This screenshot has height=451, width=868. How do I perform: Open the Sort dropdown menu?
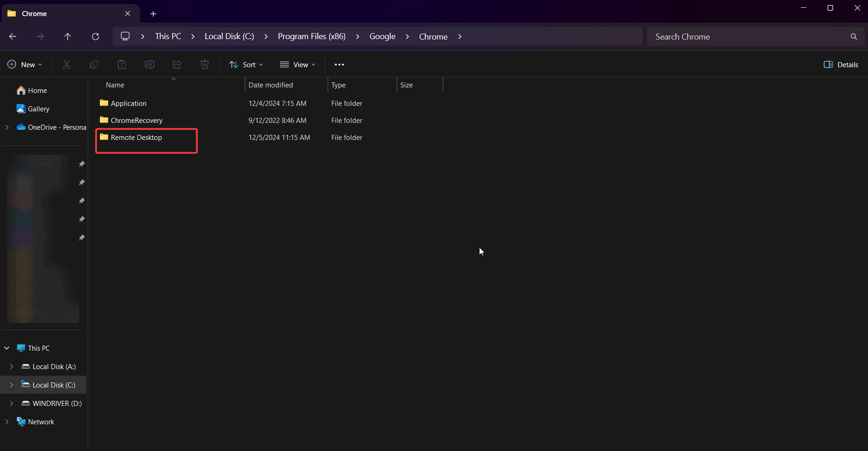coord(246,64)
